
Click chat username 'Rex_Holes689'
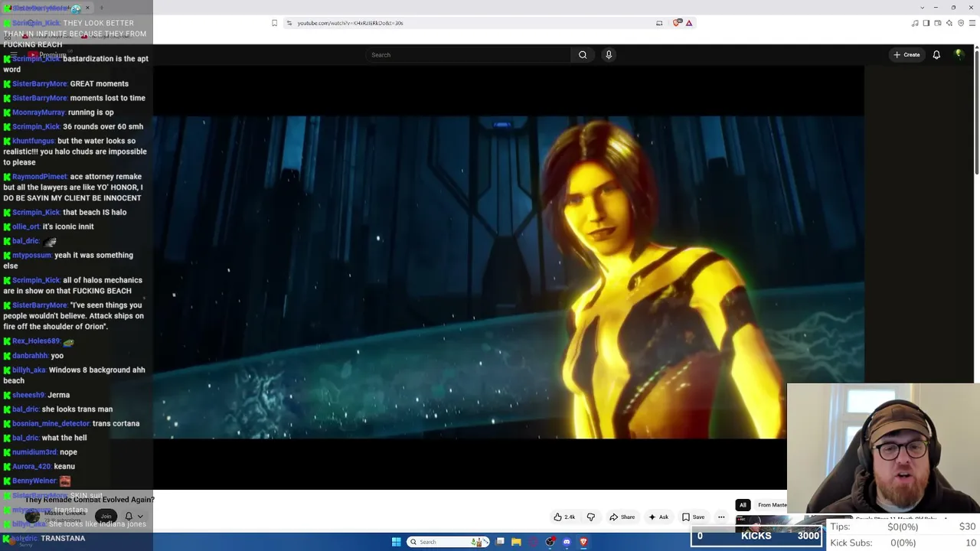[x=36, y=341]
